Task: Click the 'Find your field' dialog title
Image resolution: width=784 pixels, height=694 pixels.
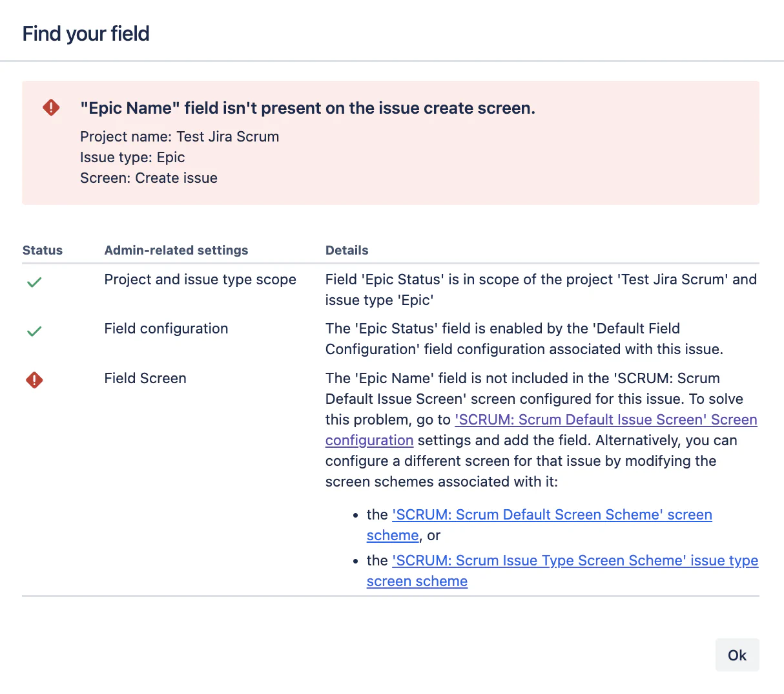Action: coord(86,34)
